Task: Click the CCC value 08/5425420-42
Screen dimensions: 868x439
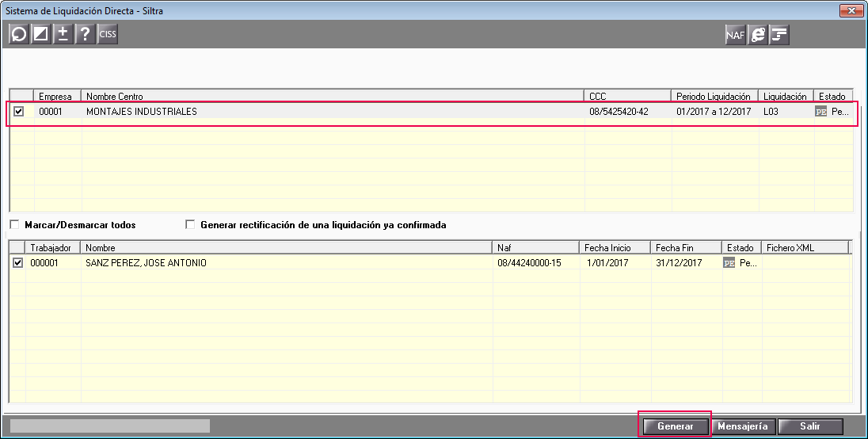Action: [x=628, y=111]
